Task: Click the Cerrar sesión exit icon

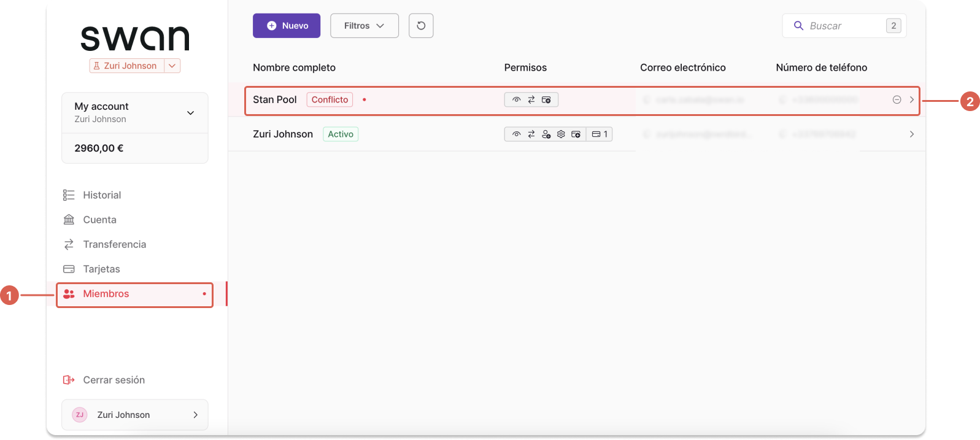Action: (69, 380)
